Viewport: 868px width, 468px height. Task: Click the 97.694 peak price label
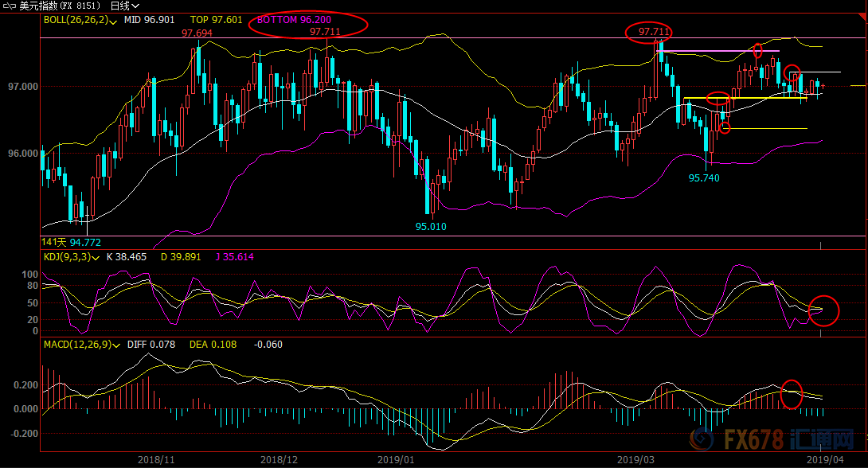coord(197,33)
